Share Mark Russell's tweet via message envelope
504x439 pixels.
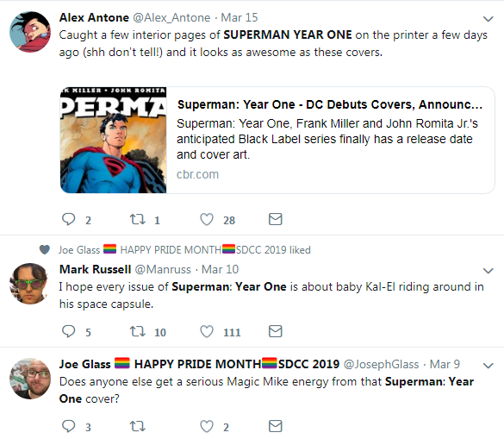[x=275, y=331]
